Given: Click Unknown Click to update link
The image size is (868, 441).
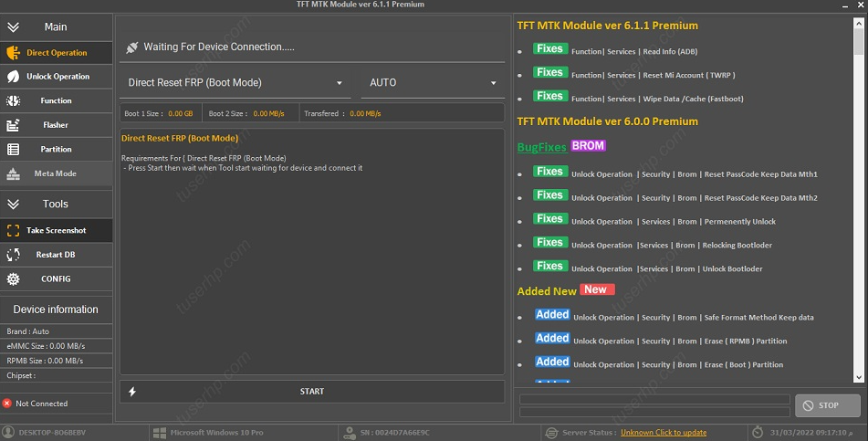Looking at the screenshot, I should pos(664,433).
